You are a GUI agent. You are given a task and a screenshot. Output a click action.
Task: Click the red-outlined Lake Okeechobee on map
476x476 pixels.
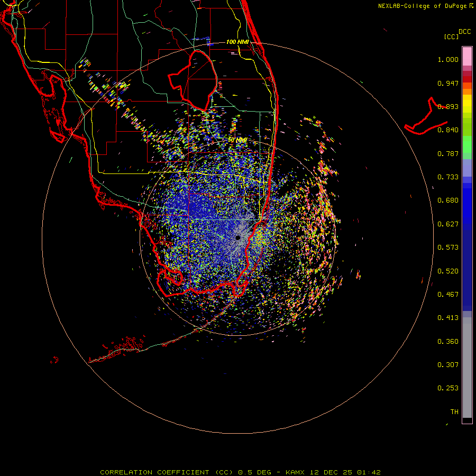point(193,80)
